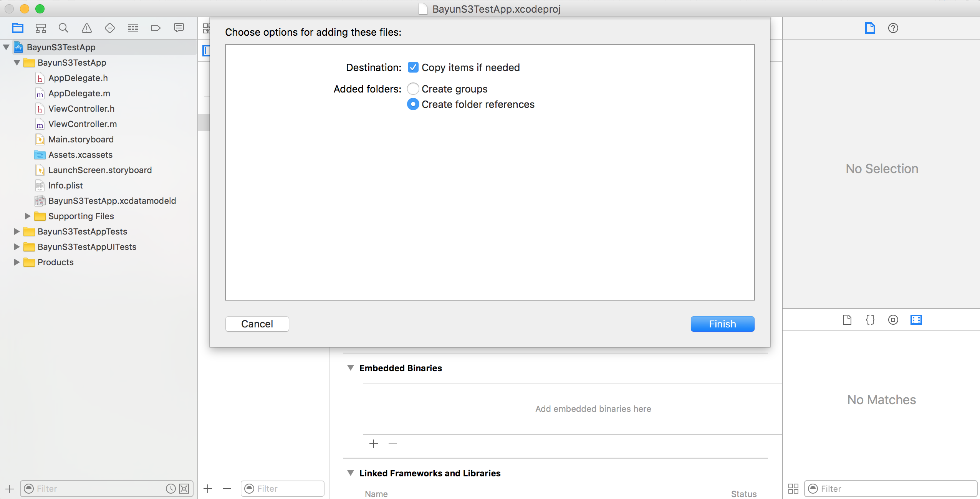The height and width of the screenshot is (499, 980).
Task: Expand the Supporting Files folder
Action: [x=27, y=216]
